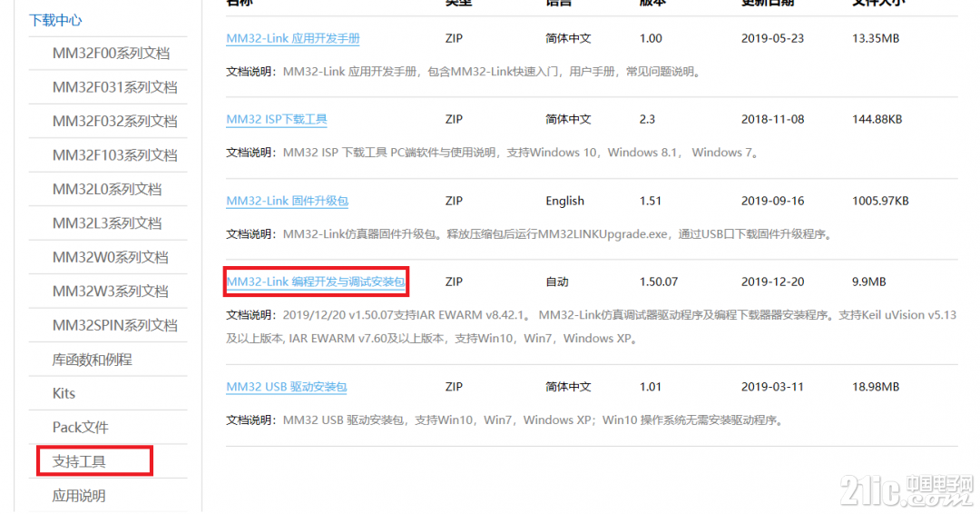Click version 2.3 cell
Screen dimensions: 980x514
click(647, 119)
